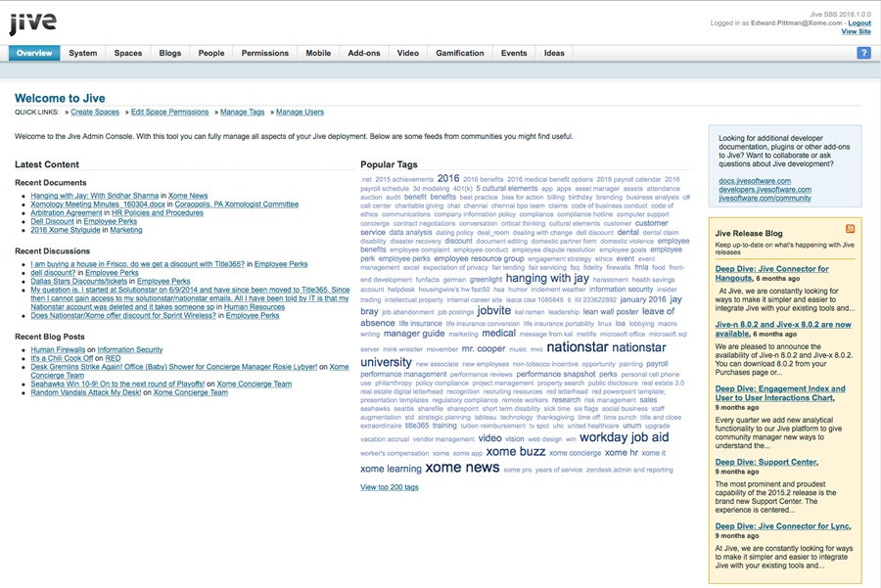
Task: Open the Marketing space link
Action: click(126, 230)
